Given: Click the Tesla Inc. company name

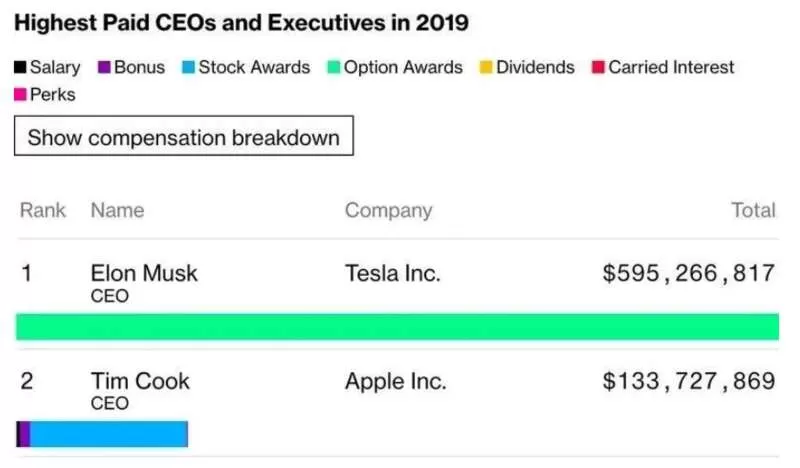Looking at the screenshot, I should 393,274.
